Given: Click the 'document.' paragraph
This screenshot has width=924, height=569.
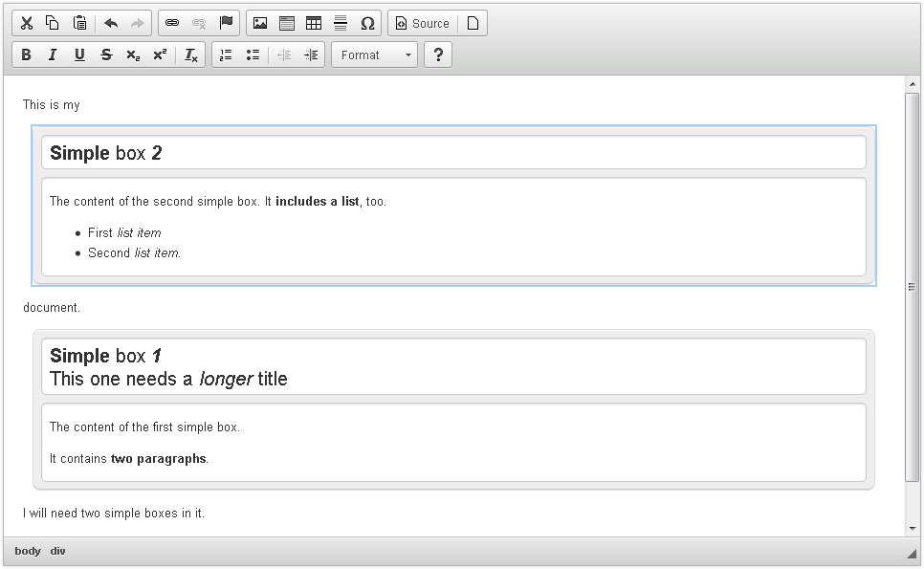Looking at the screenshot, I should (x=52, y=308).
